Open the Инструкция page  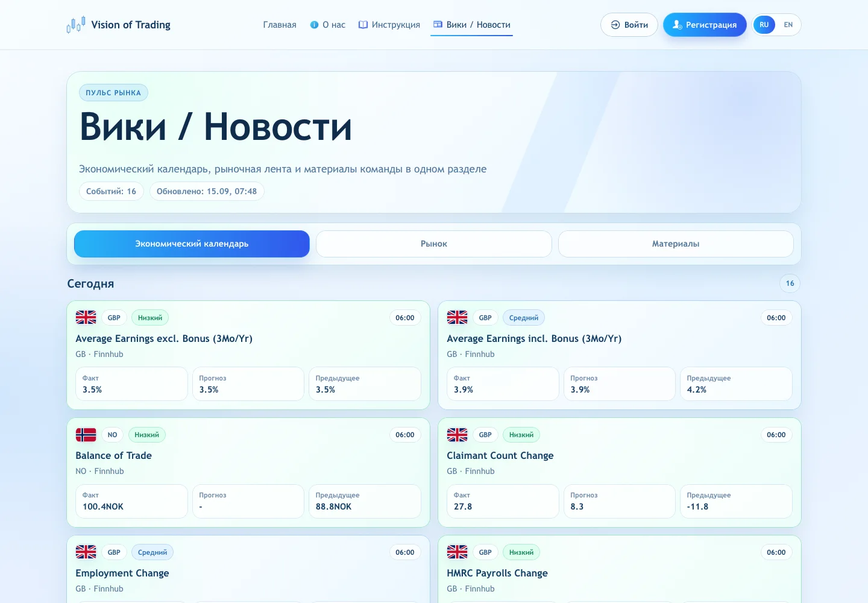point(389,25)
